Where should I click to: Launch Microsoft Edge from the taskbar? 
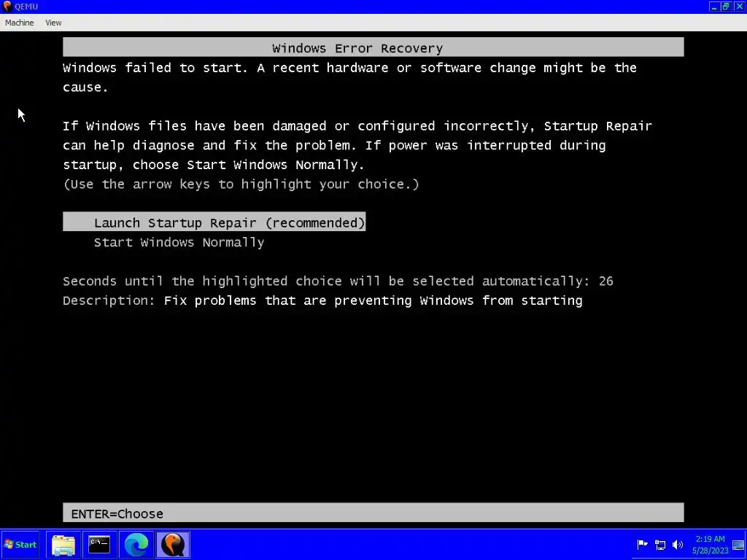(x=136, y=545)
